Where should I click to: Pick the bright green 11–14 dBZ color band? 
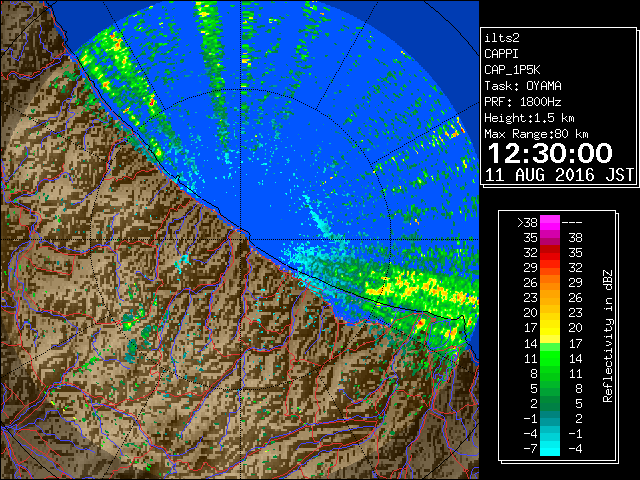(550, 358)
